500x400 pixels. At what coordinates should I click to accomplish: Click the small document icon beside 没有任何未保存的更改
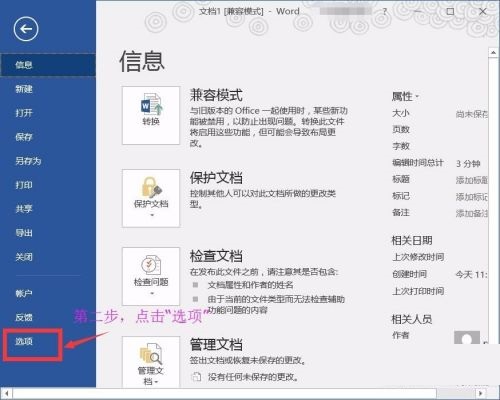[x=196, y=377]
